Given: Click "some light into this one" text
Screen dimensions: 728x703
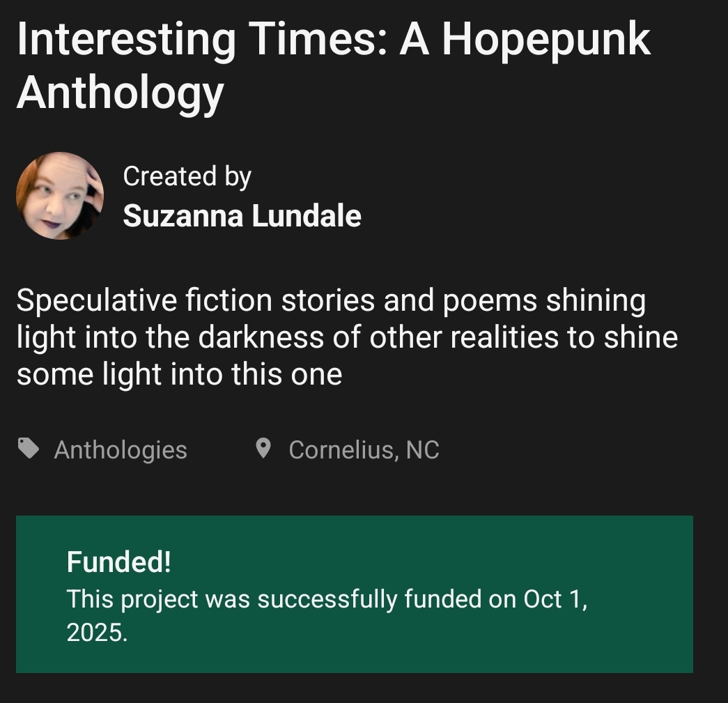Looking at the screenshot, I should [179, 375].
